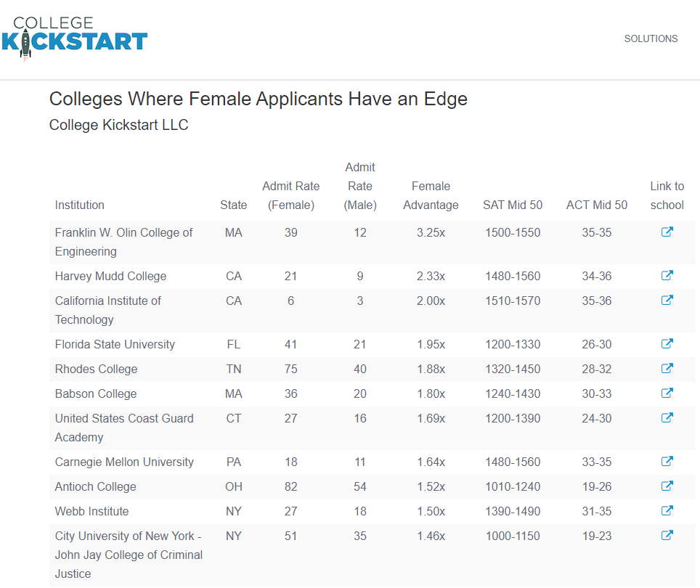Click the Institution column header
The width and height of the screenshot is (700, 588).
coord(79,205)
